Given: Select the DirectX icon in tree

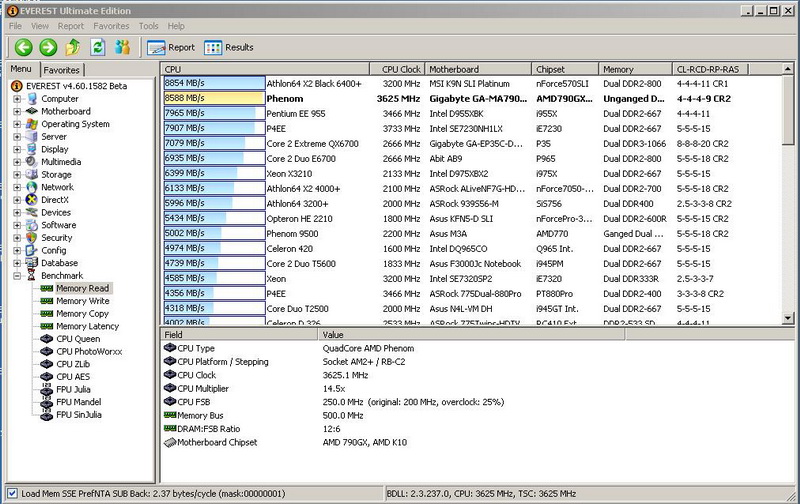Looking at the screenshot, I should [x=32, y=199].
